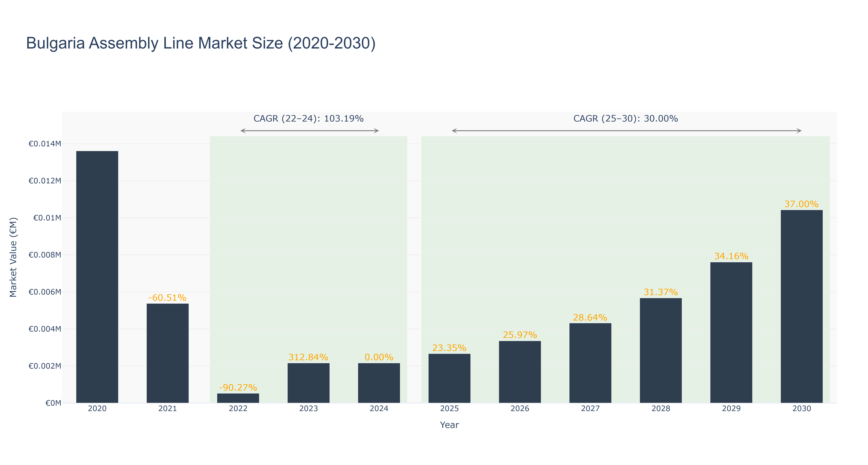Image resolution: width=868 pixels, height=465 pixels.
Task: Click the '€0.002M' y-axis tick
Action: click(x=45, y=366)
